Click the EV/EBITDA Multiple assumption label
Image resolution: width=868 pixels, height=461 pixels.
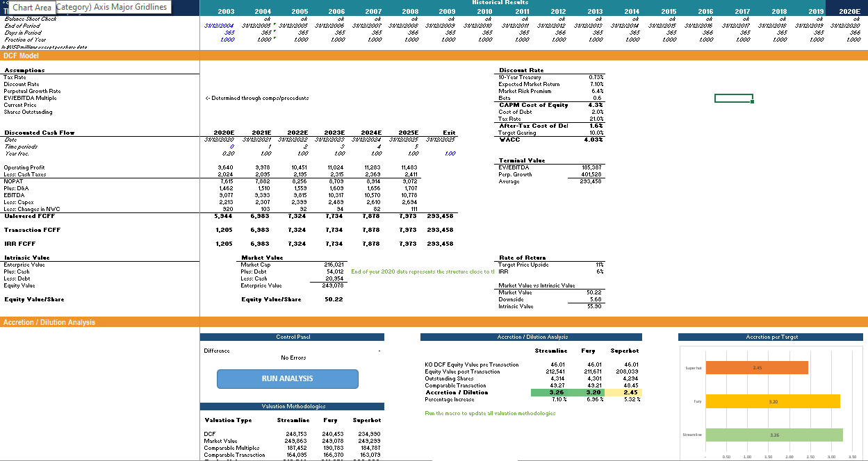(x=30, y=98)
